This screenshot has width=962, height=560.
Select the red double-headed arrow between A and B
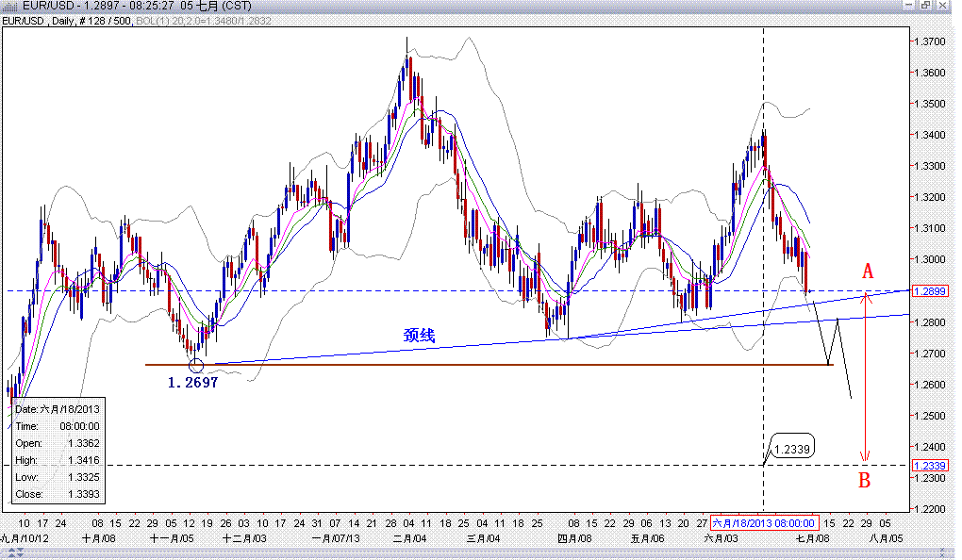865,377
